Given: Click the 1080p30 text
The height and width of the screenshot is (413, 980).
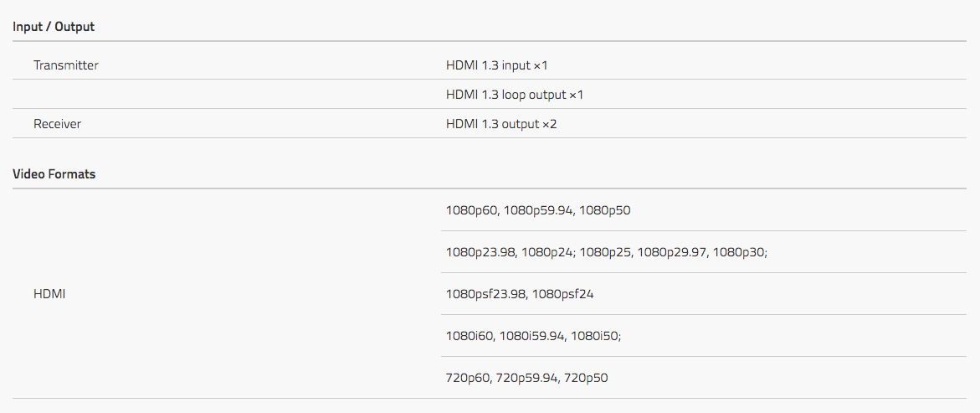Looking at the screenshot, I should coord(738,252).
